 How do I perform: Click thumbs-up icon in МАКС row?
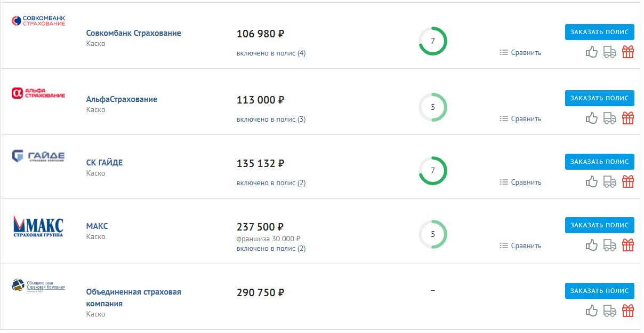click(x=591, y=245)
